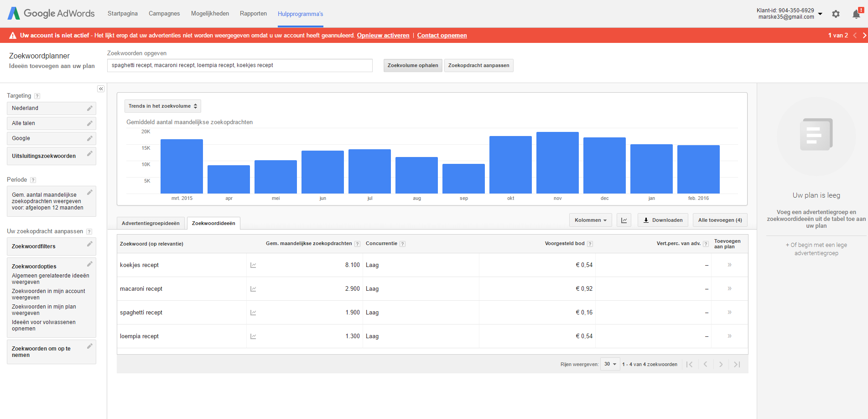Click begin met een lege advertentiegroep link
The width and height of the screenshot is (868, 419).
[x=816, y=249]
